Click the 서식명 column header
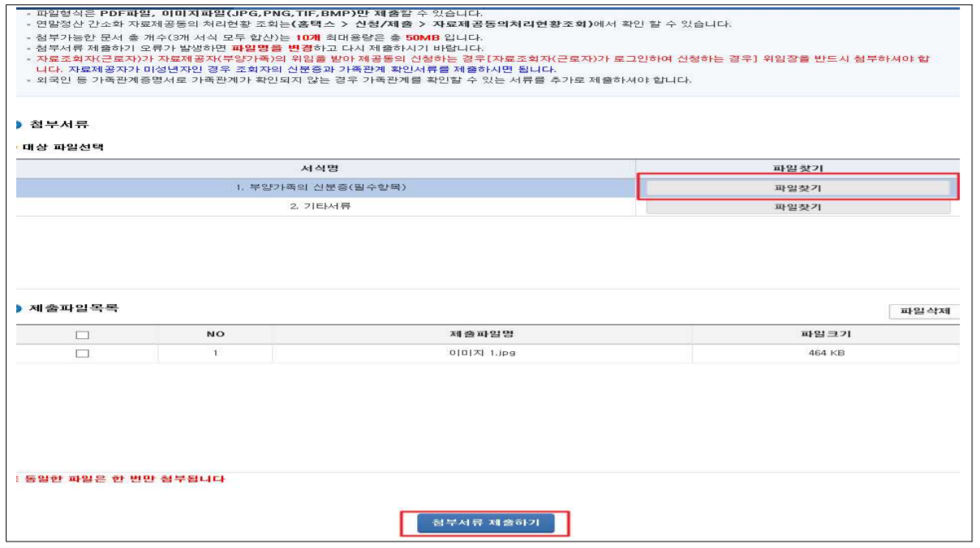Viewport: 980px width, 548px height. [326, 168]
